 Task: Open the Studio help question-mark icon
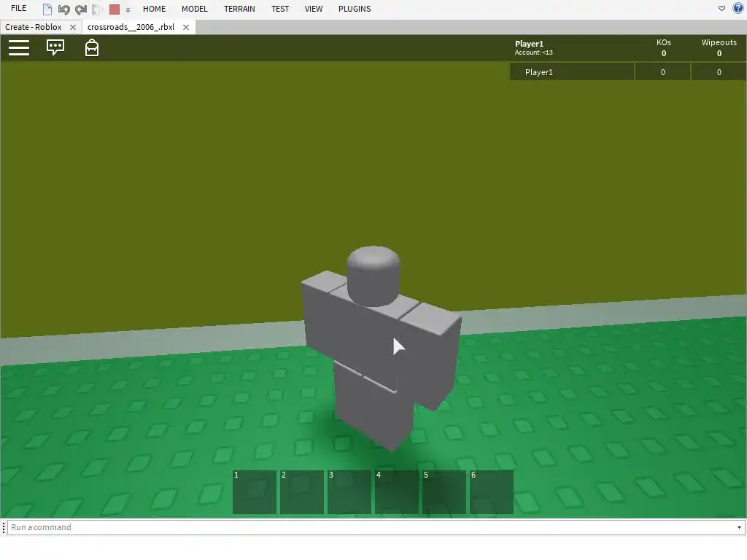pos(738,8)
